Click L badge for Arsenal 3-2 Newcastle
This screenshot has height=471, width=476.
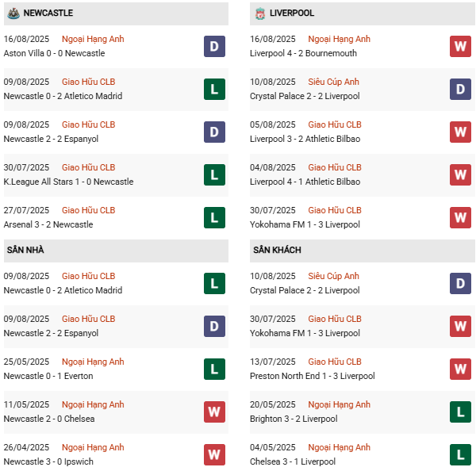(x=214, y=217)
